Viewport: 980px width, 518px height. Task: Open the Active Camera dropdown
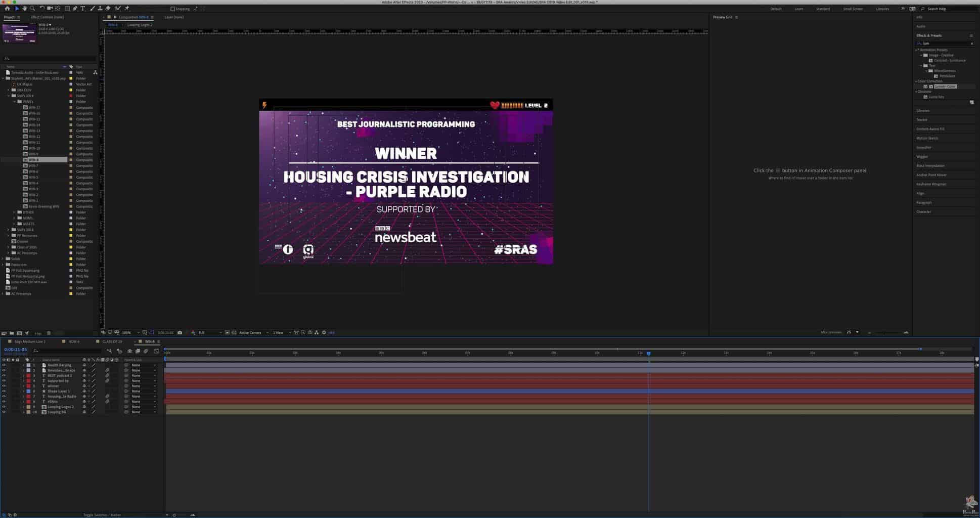pyautogui.click(x=253, y=332)
